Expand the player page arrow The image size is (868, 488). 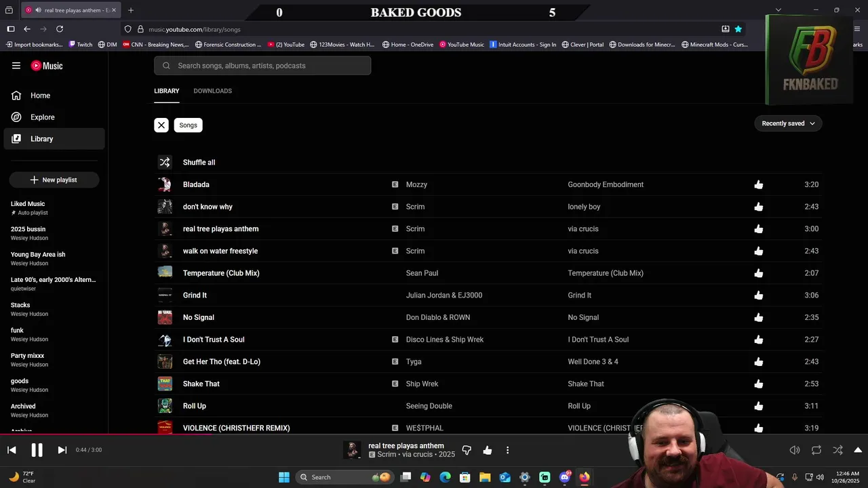click(x=858, y=450)
